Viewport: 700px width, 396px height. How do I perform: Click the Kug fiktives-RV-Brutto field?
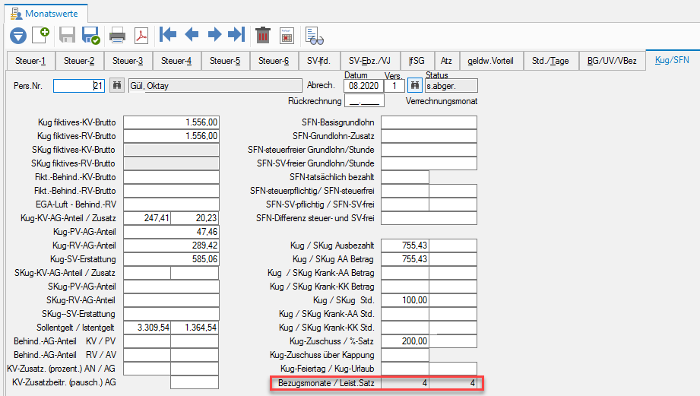coord(171,136)
